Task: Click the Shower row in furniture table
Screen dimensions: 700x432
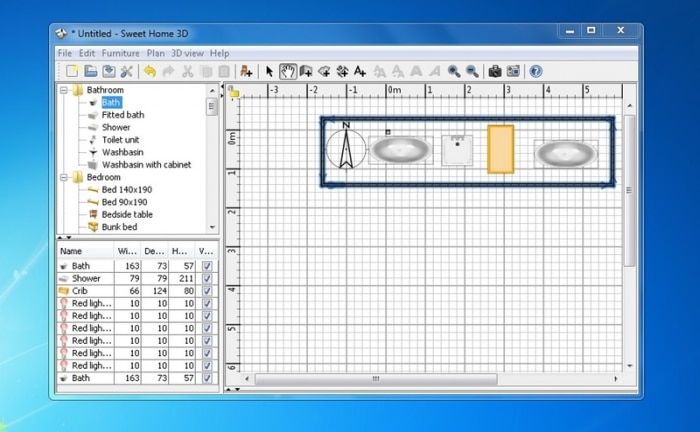Action: (x=138, y=278)
